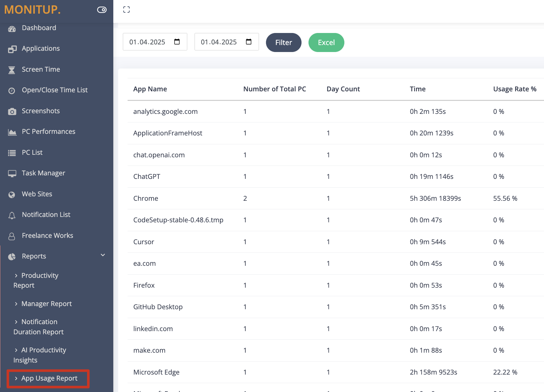Click chevron beside App Usage Report

pos(16,378)
